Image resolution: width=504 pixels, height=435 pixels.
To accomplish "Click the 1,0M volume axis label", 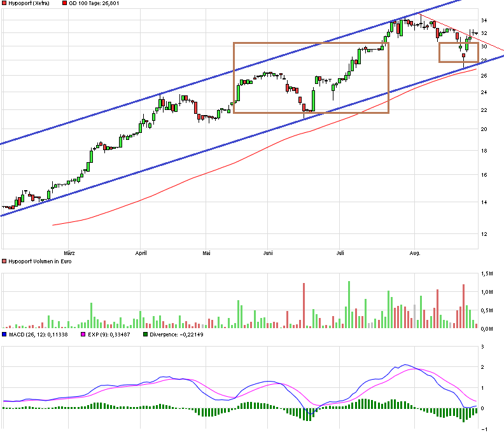I will 487,292.
